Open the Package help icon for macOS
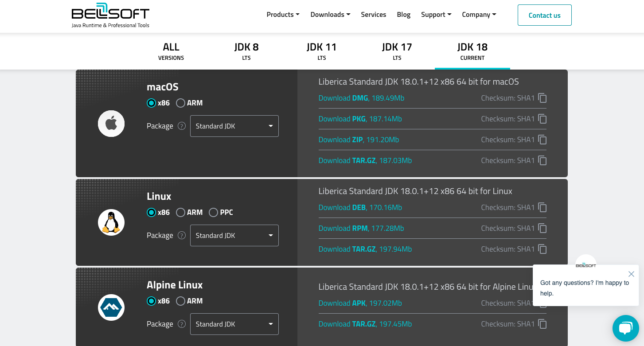The width and height of the screenshot is (644, 346). click(x=182, y=126)
